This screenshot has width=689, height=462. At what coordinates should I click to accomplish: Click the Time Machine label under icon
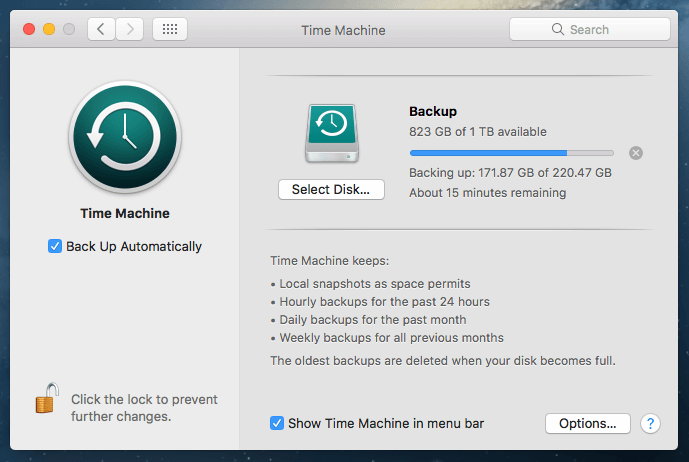point(125,214)
